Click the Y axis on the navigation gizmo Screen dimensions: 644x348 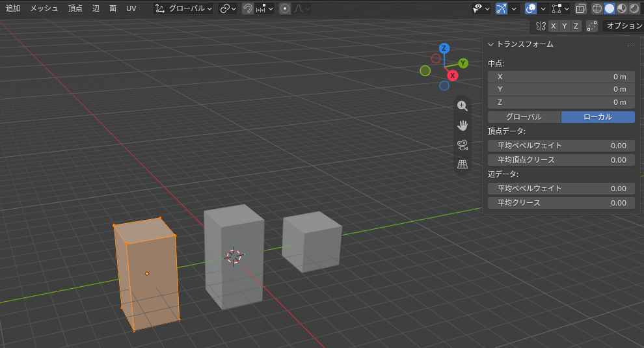tap(463, 63)
